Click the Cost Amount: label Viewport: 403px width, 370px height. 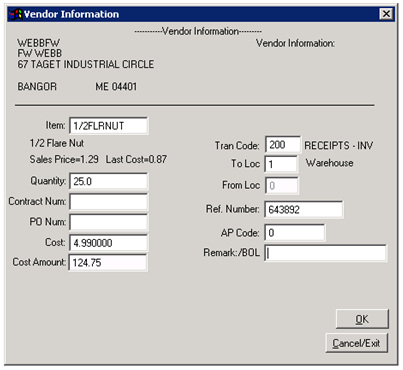click(x=39, y=262)
